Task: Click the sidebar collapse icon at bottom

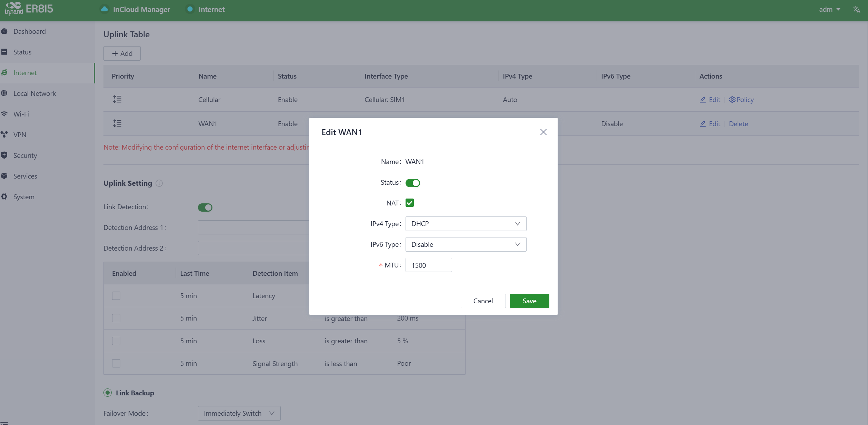Action: click(4, 422)
